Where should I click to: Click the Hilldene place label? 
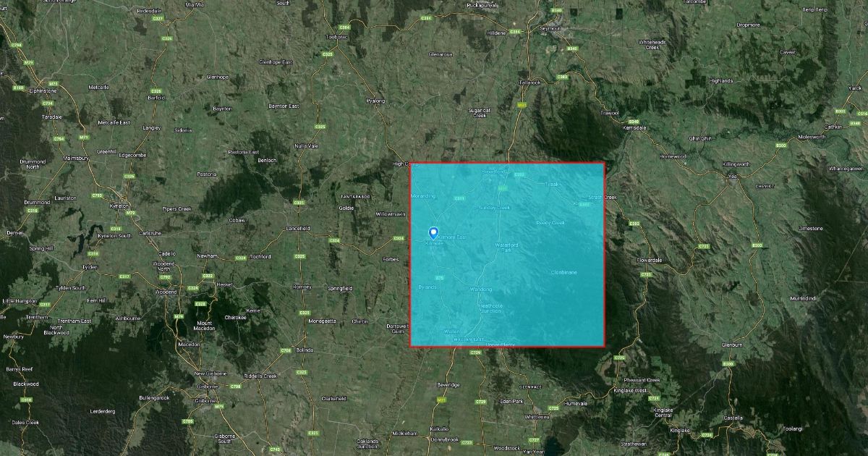(x=496, y=33)
